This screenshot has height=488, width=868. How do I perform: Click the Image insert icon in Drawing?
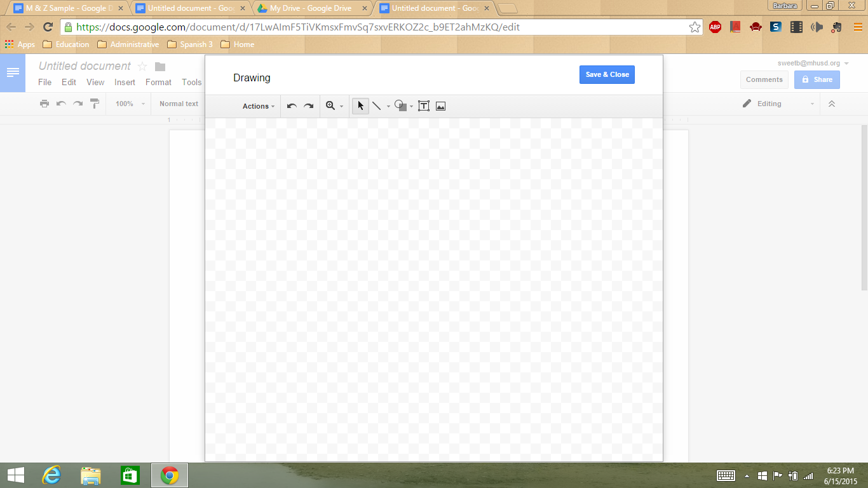tap(440, 106)
